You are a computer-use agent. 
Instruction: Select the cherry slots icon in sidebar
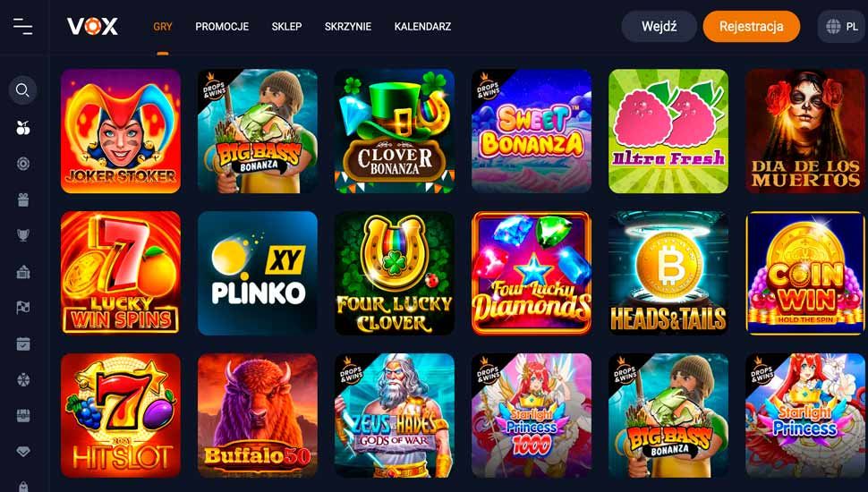[22, 128]
